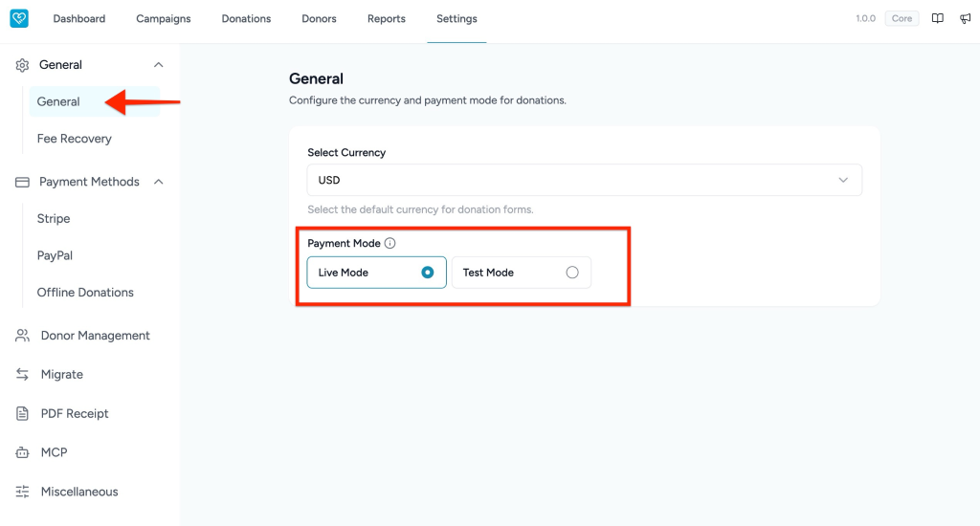The image size is (980, 526).
Task: Open the Select Currency USD dropdown
Action: click(x=585, y=180)
